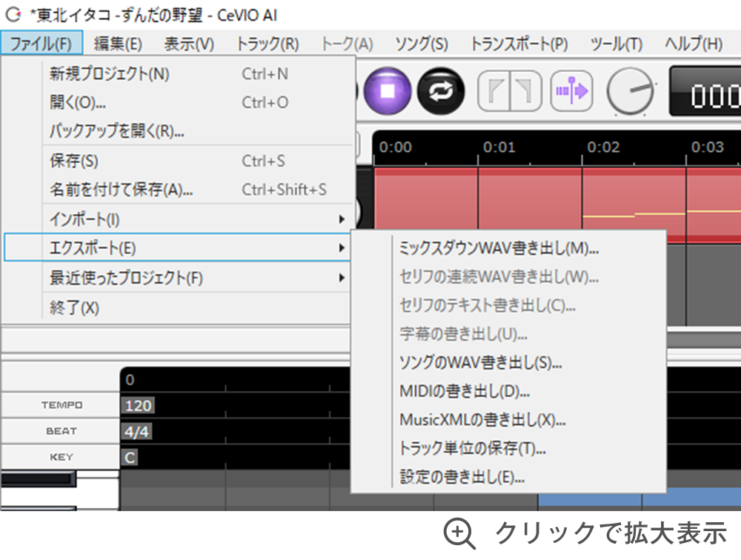Choose バックアップを開く(R)... entry

click(177, 130)
